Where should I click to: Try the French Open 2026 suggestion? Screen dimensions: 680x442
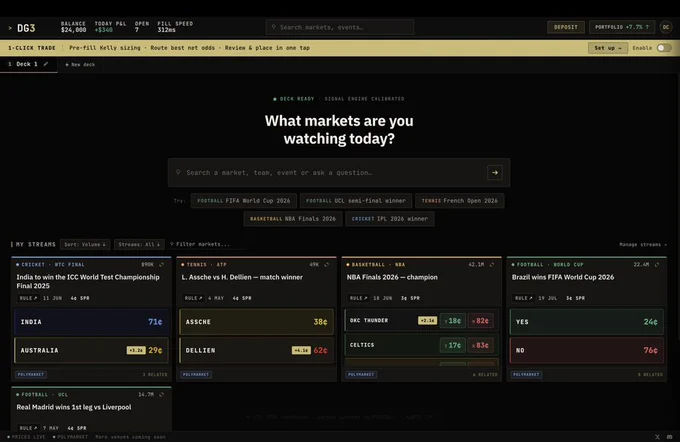460,201
